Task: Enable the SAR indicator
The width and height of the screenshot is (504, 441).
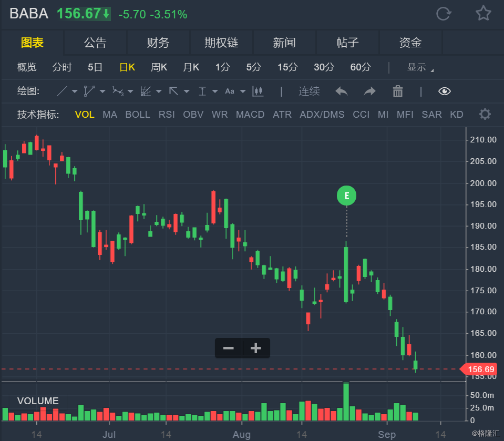Action: pos(431,115)
